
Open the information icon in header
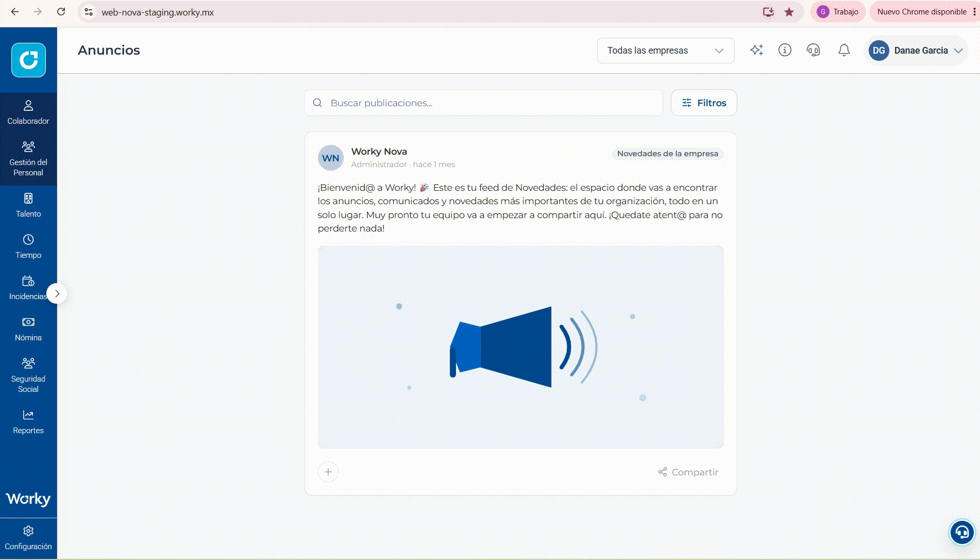pos(785,50)
